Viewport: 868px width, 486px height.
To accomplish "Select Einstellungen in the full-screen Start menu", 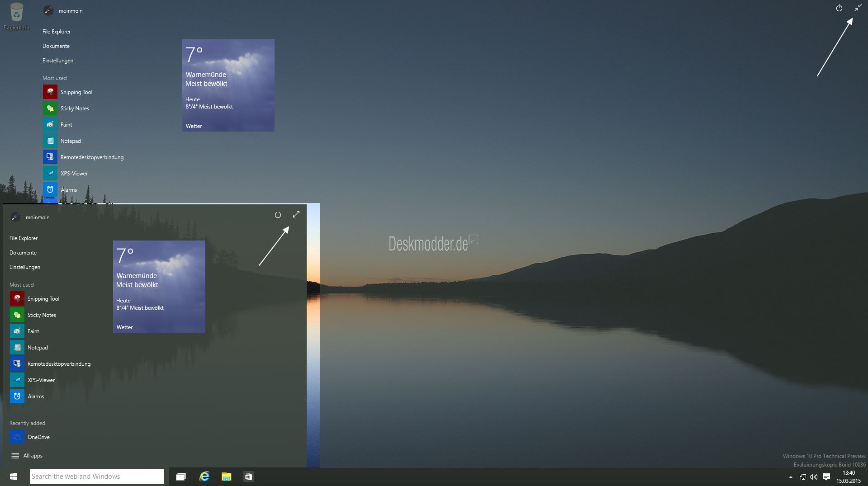I will pyautogui.click(x=58, y=61).
